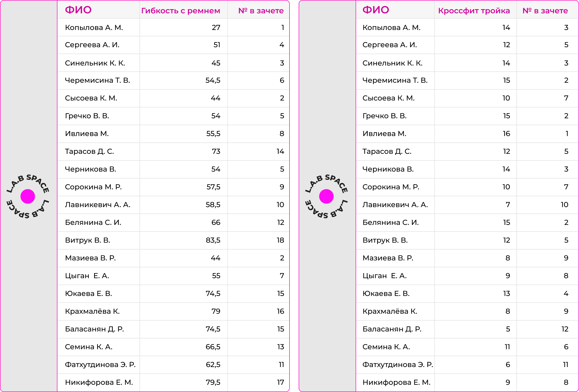Select first ФИО cell in the right table
579x392 pixels.
point(395,27)
